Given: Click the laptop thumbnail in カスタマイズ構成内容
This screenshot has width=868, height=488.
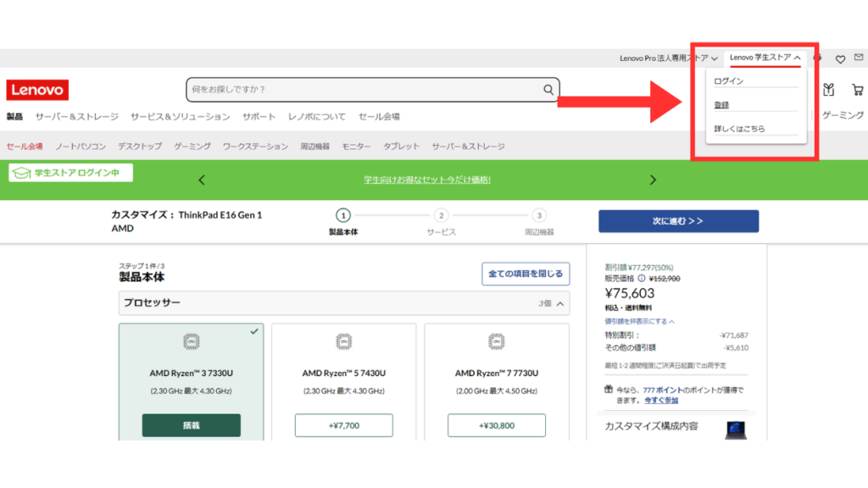Looking at the screenshot, I should point(735,429).
